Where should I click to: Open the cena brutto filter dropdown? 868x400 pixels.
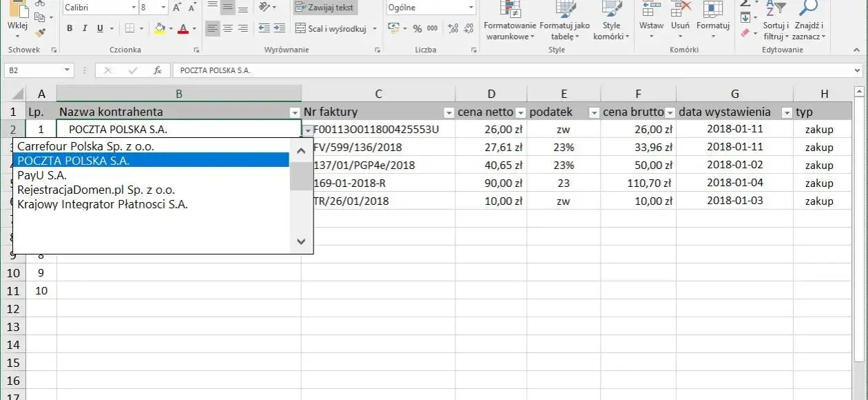coord(670,112)
